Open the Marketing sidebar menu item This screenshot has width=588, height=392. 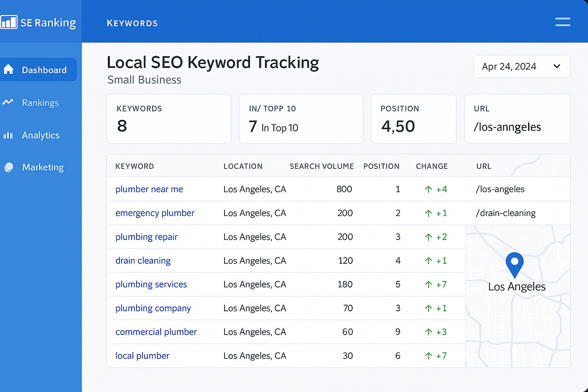click(x=43, y=167)
